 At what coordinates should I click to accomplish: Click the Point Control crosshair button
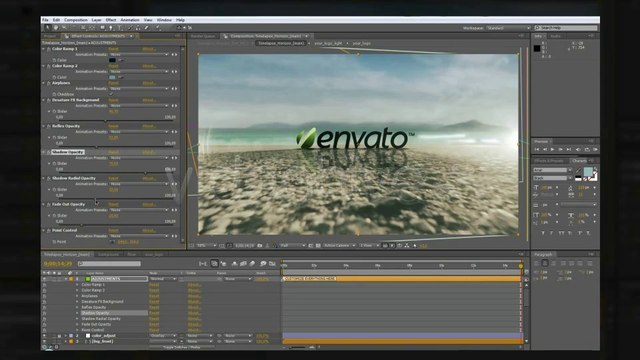pyautogui.click(x=112, y=242)
